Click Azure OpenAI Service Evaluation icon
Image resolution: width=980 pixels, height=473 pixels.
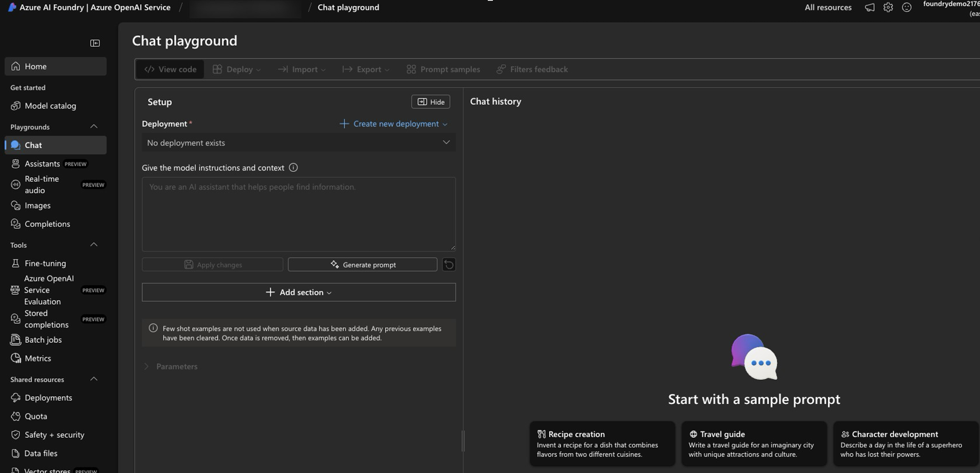[x=15, y=290]
